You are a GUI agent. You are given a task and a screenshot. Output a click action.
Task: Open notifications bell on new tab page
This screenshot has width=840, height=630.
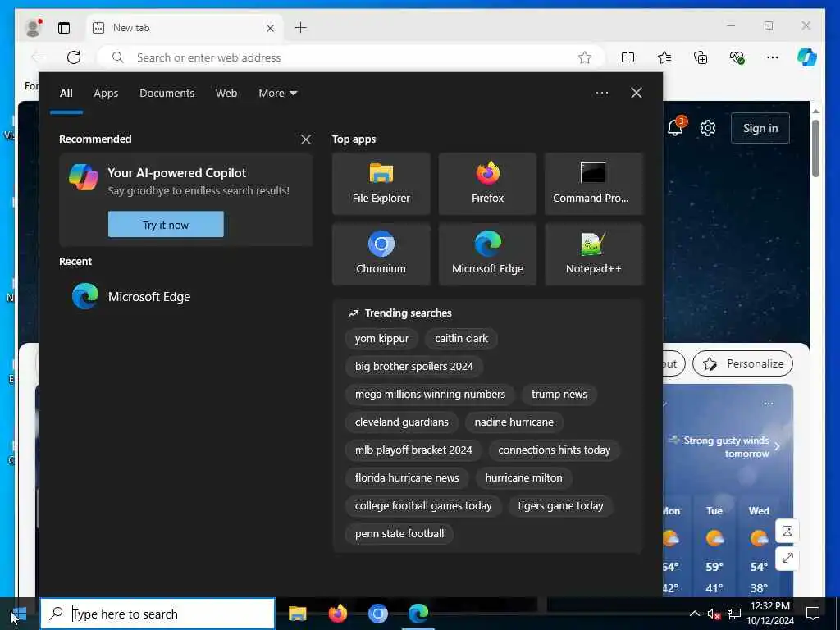click(x=676, y=127)
